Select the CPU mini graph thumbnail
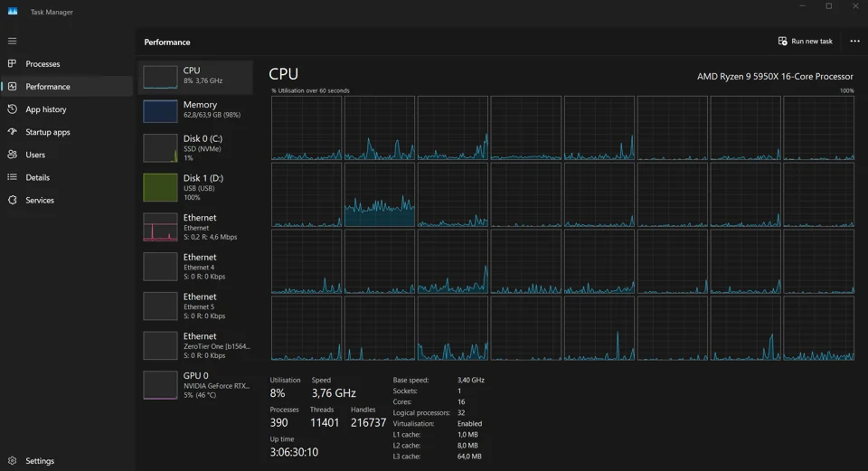This screenshot has height=471, width=868. [x=160, y=77]
